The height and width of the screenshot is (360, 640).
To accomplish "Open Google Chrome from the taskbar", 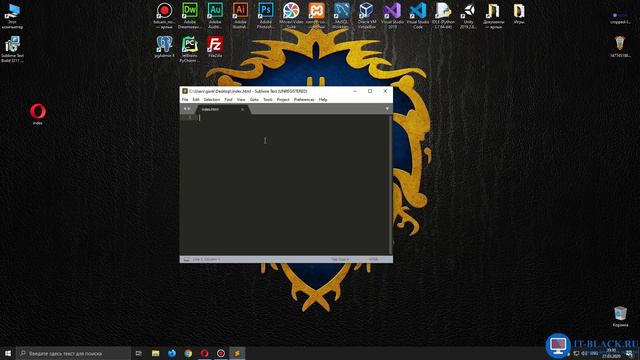I will click(188, 353).
